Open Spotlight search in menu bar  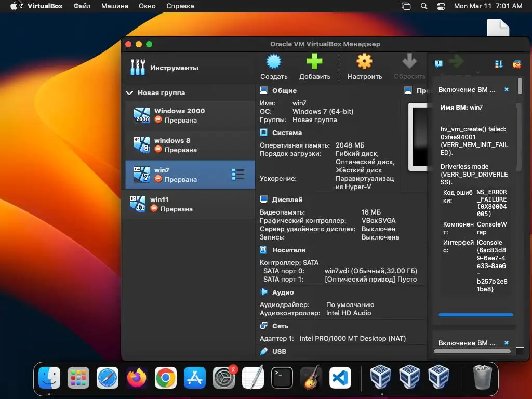[424, 6]
